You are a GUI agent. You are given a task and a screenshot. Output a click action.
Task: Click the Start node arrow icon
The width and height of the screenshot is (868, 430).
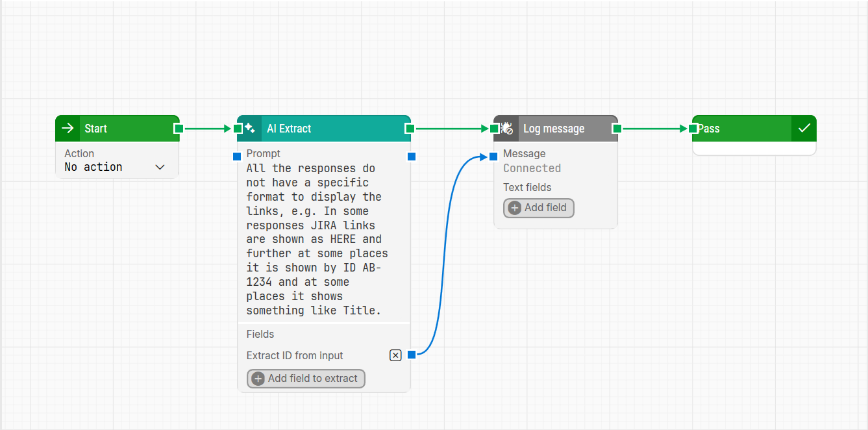click(x=68, y=129)
